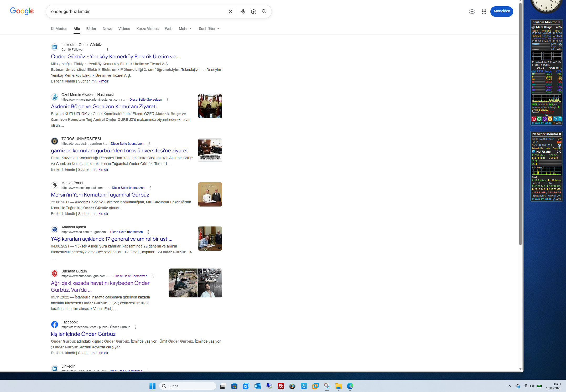Open Google settings gear icon
The height and width of the screenshot is (392, 566).
coord(472,12)
